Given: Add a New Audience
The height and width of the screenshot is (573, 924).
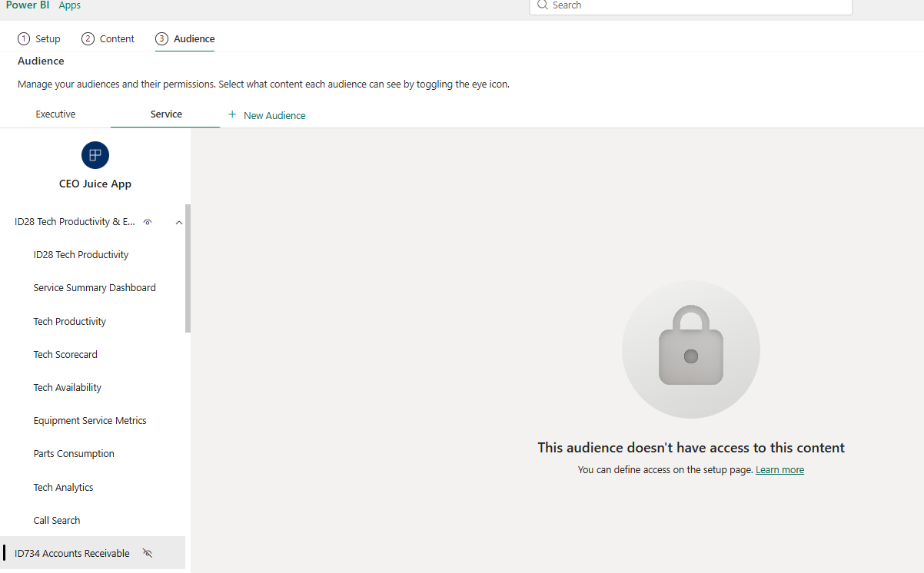Looking at the screenshot, I should click(x=267, y=115).
